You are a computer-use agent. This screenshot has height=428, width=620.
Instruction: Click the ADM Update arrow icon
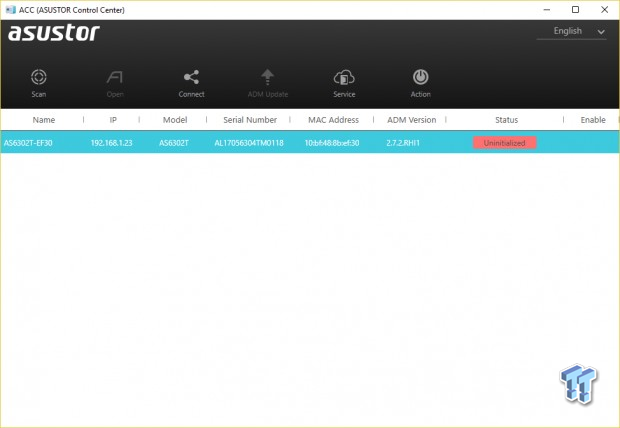[x=268, y=77]
